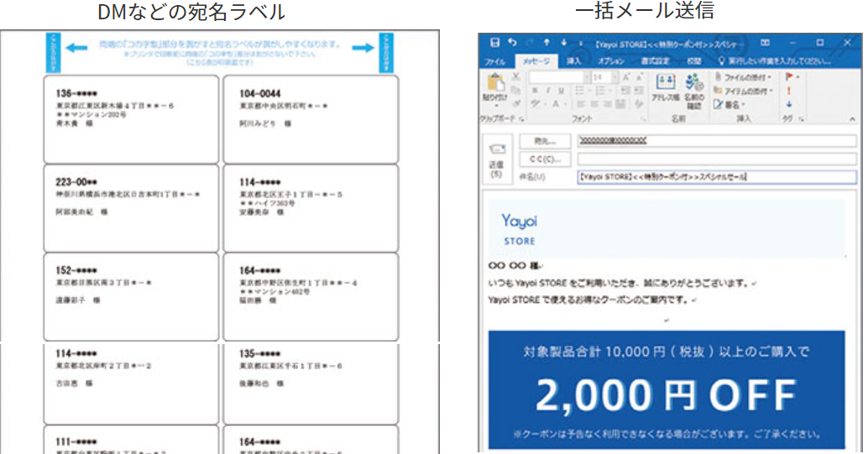Toggle Bold formatting in font group
This screenshot has height=454, width=868.
coord(536,91)
